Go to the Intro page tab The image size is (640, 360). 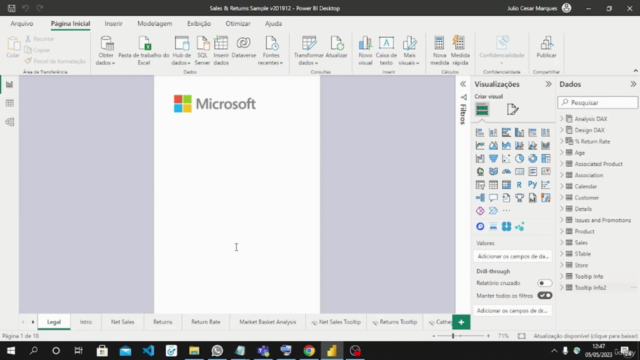(86, 322)
